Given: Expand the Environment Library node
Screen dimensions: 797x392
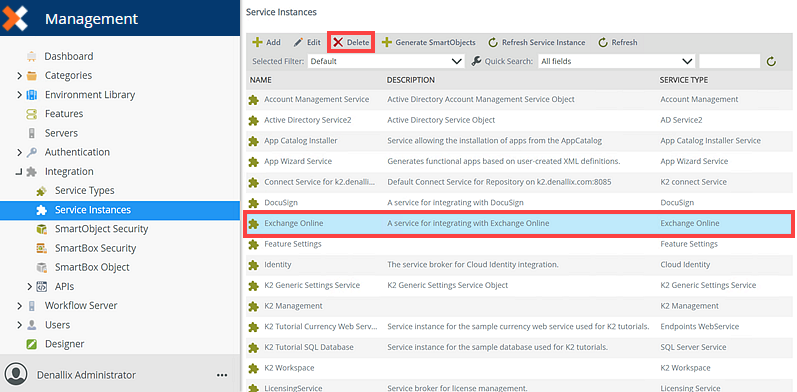Looking at the screenshot, I should [x=19, y=95].
